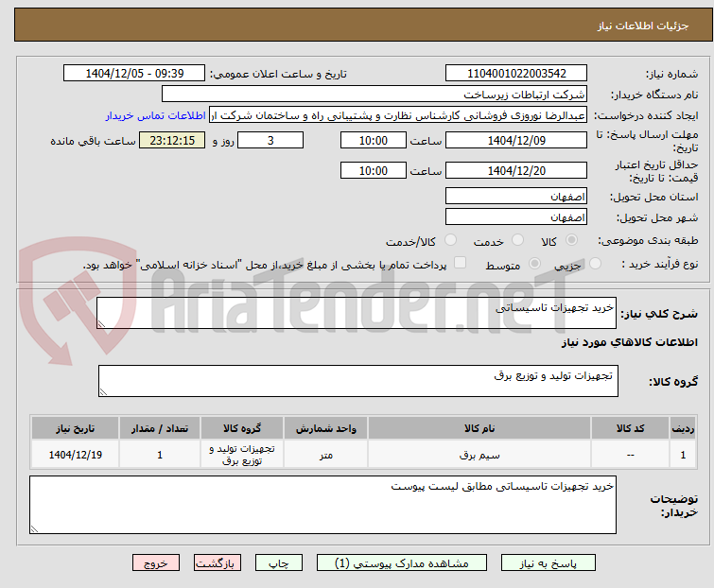
Task: Click the گروه کالا column header in table
Action: (242, 428)
